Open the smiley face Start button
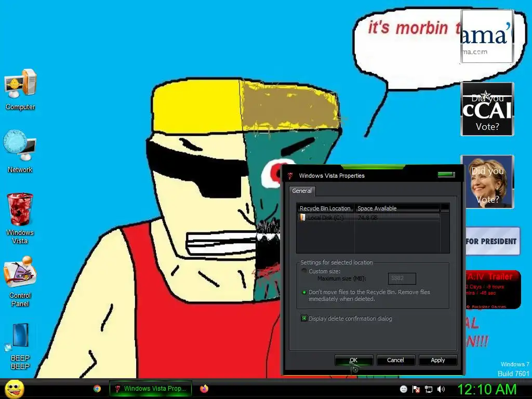 (14, 389)
